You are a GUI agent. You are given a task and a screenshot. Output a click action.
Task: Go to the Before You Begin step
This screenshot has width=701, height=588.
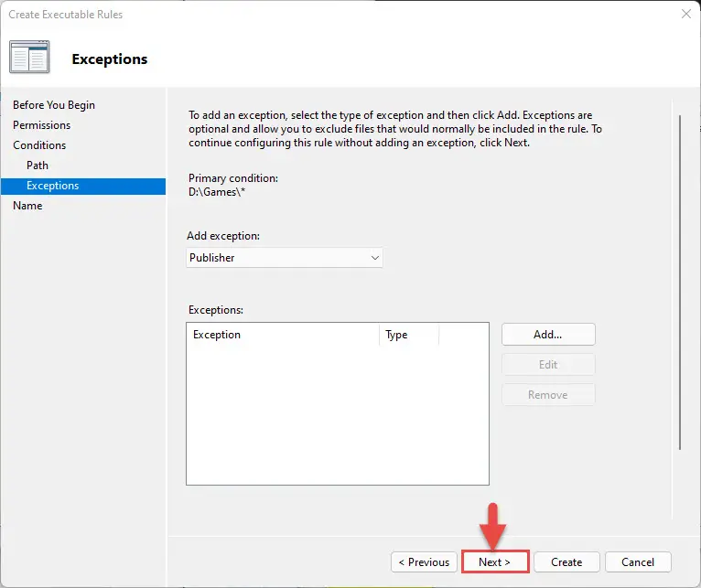tap(54, 105)
